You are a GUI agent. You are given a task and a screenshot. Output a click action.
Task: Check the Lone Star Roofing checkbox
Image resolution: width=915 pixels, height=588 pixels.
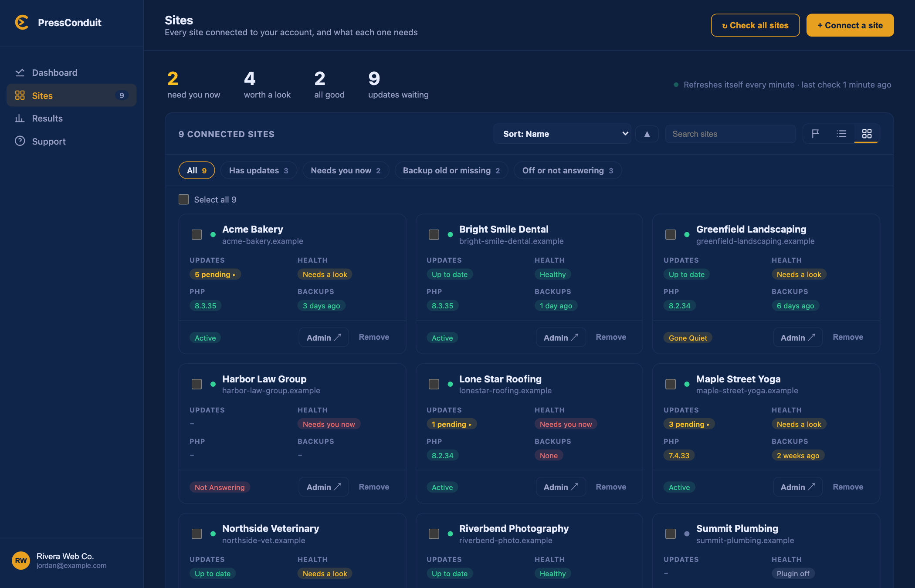click(x=434, y=384)
